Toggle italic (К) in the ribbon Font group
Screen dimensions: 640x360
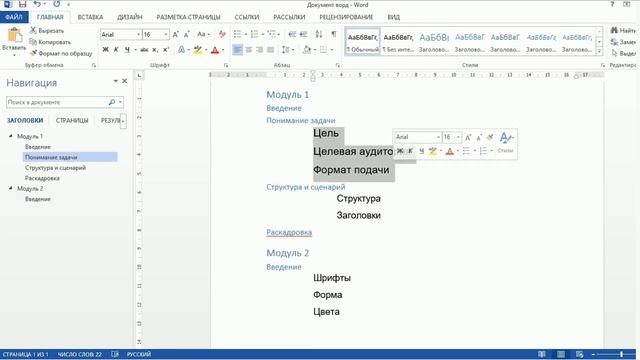pos(116,50)
